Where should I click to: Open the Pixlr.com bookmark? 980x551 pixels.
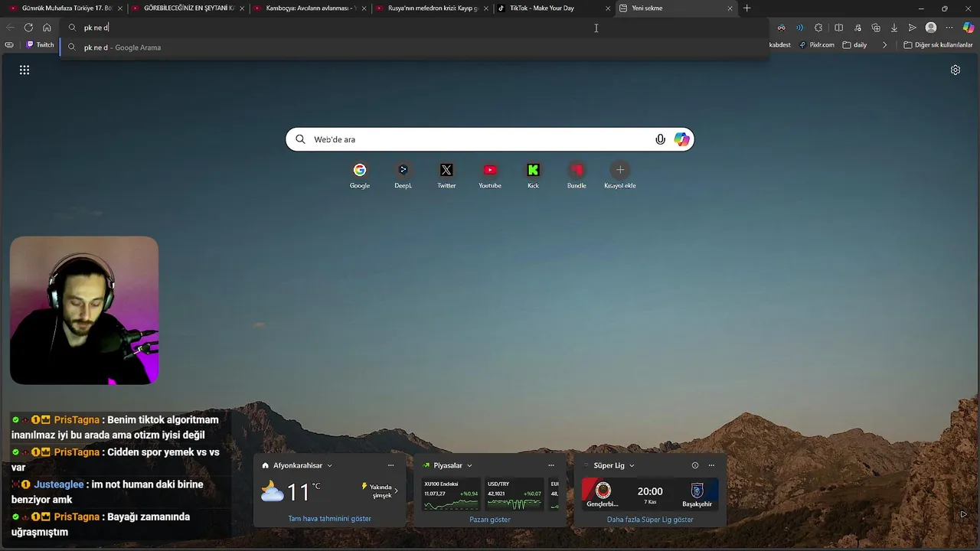coord(816,45)
